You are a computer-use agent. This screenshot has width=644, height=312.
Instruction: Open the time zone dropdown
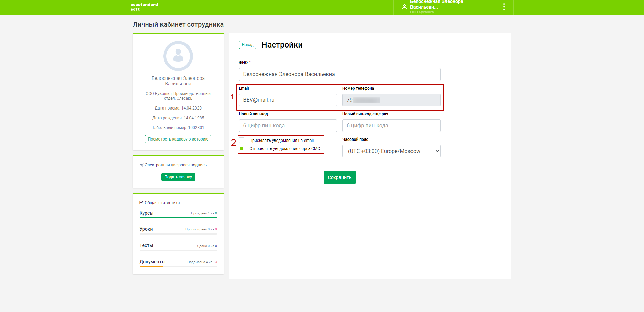point(391,151)
